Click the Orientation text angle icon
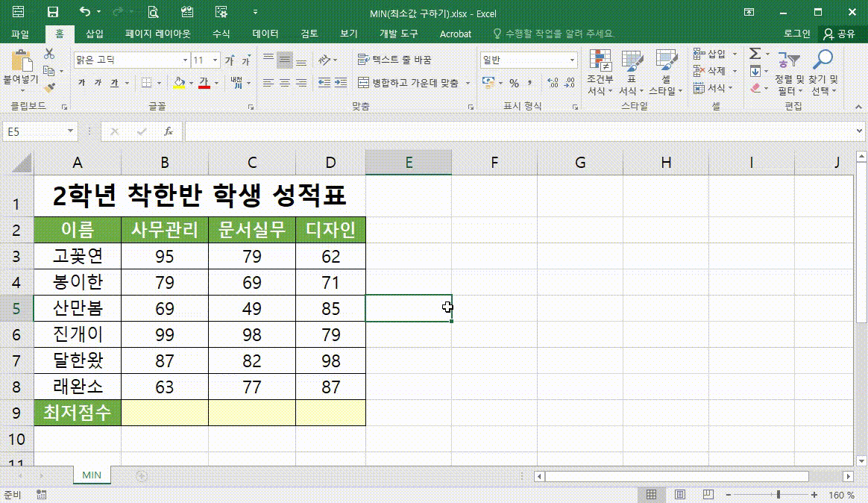 pyautogui.click(x=324, y=60)
